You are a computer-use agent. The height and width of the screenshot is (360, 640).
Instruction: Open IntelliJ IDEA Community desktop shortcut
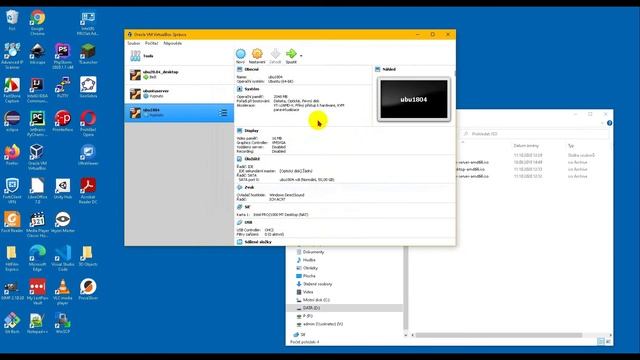point(37,90)
